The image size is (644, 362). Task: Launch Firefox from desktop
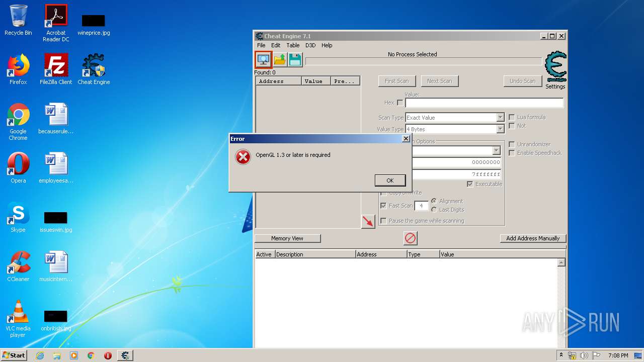18,69
